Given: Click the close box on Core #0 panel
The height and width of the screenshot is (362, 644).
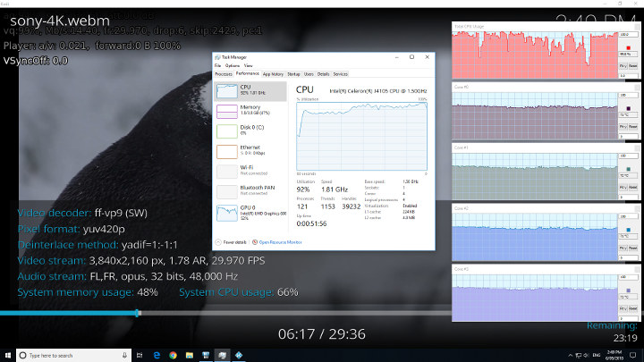Looking at the screenshot, I should tap(637, 87).
